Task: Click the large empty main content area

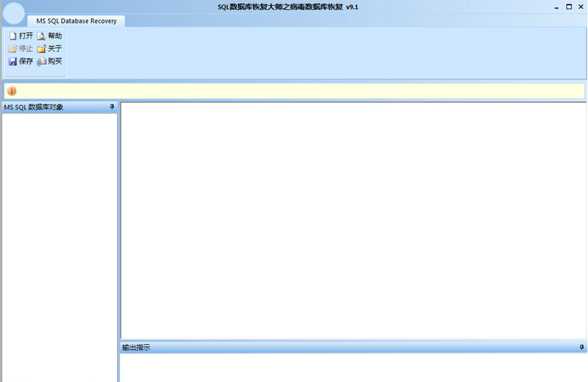Action: pos(353,221)
